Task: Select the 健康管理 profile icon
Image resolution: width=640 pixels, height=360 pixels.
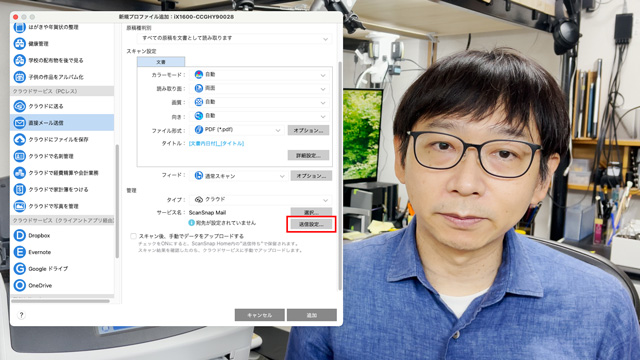Action: point(20,43)
